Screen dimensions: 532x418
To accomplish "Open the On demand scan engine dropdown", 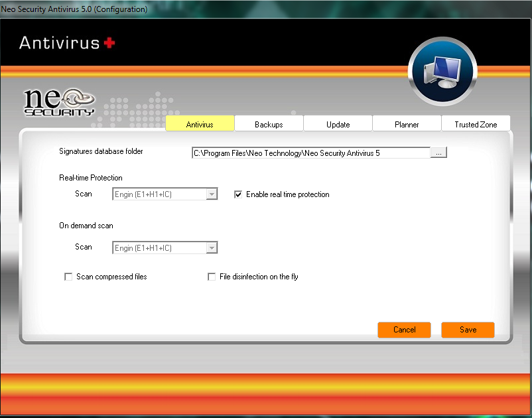I will (x=165, y=247).
